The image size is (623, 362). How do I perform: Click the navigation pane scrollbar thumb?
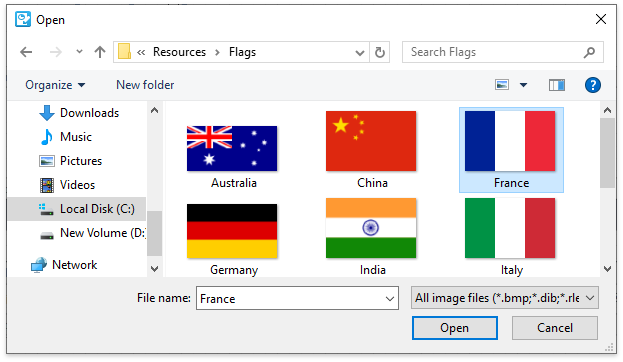pos(155,233)
